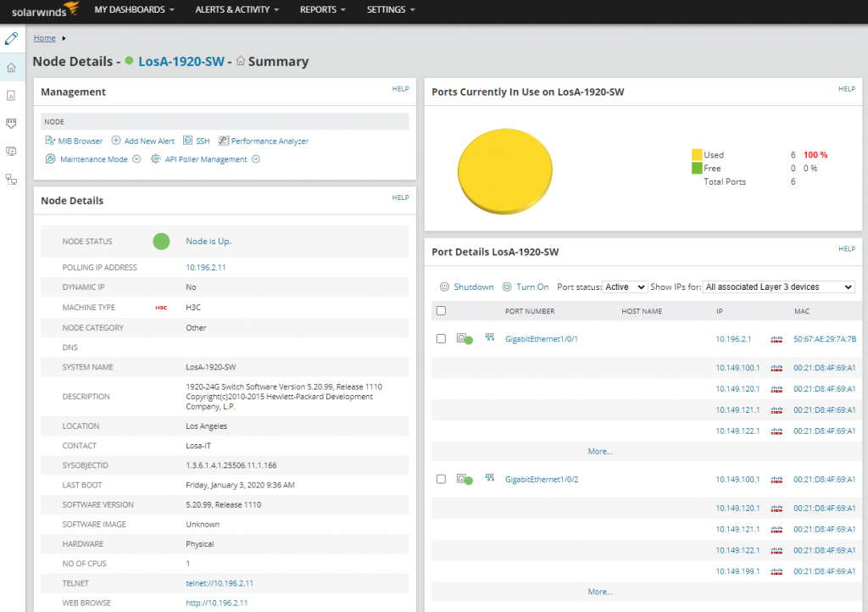Screen dimensions: 868x612
Task: Open the MAC address 50:67:AE:29:7A:7B link
Action: [x=825, y=339]
